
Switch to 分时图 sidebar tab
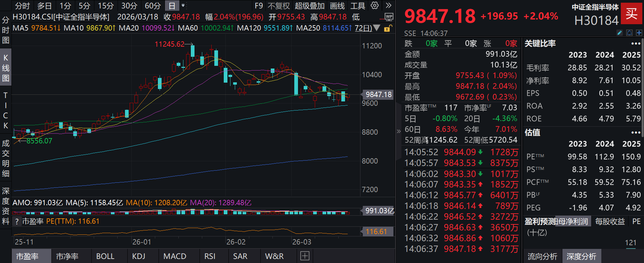point(6,30)
